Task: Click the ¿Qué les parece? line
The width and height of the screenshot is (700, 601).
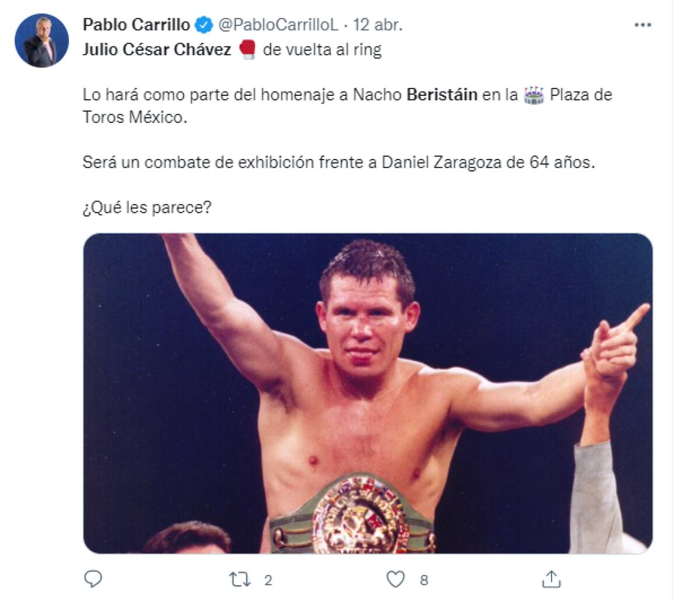Action: (x=146, y=207)
